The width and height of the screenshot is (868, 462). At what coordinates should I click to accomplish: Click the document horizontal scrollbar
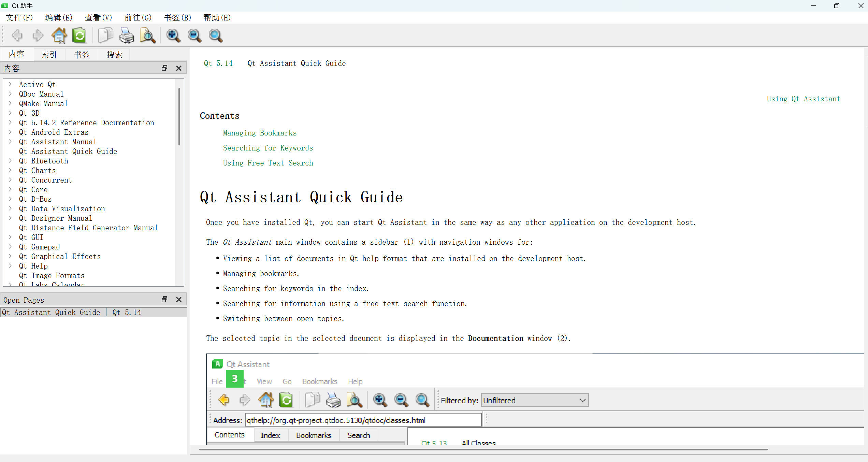tap(483, 449)
